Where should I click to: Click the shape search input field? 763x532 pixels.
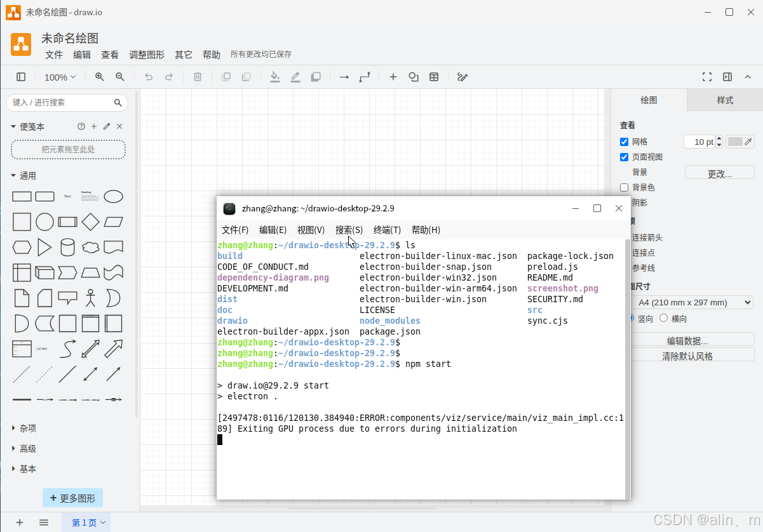[62, 102]
